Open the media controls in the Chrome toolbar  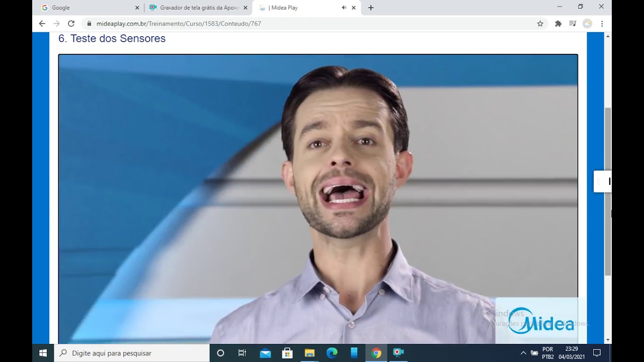(573, 24)
